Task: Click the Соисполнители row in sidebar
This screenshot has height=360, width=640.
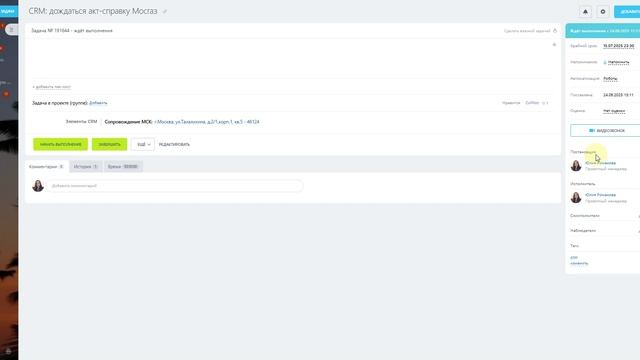Action: click(605, 216)
